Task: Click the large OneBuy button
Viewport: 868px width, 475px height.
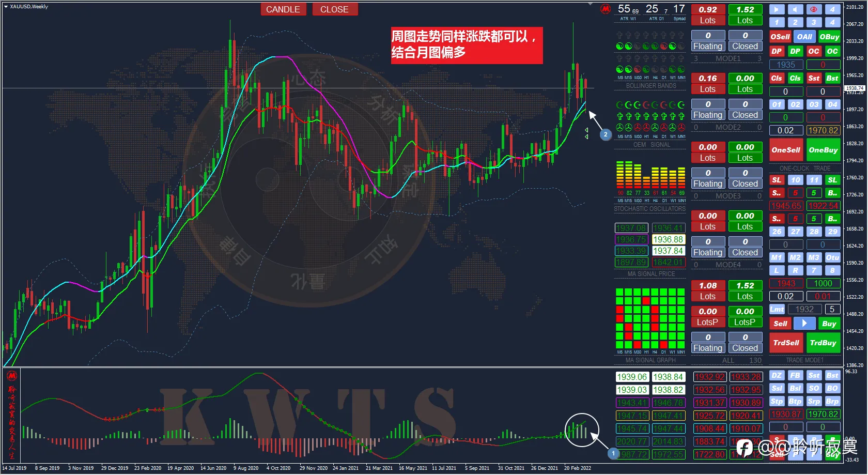Action: pyautogui.click(x=823, y=150)
